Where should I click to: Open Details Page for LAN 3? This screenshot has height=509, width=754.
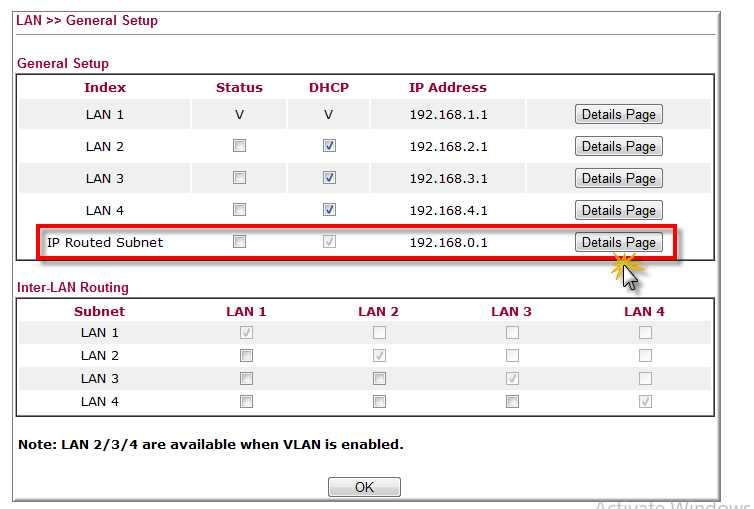click(618, 178)
